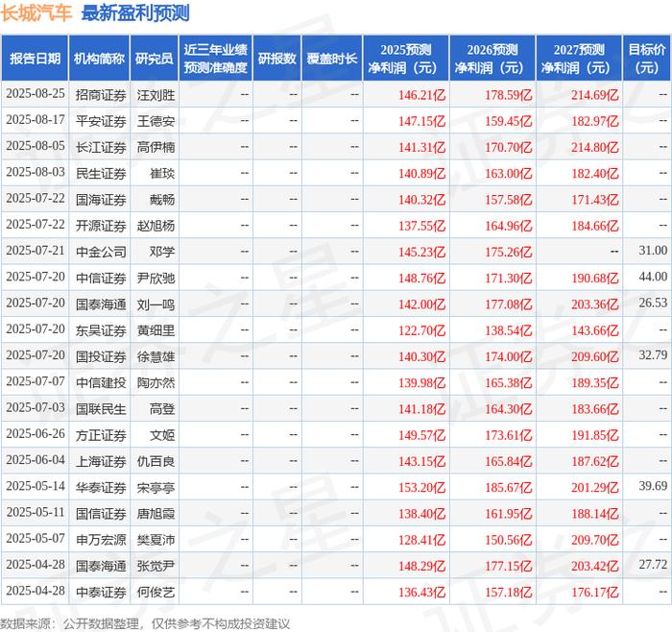672x632 pixels.
Task: Click analyst name 赵旭杨
Action: coord(156,226)
